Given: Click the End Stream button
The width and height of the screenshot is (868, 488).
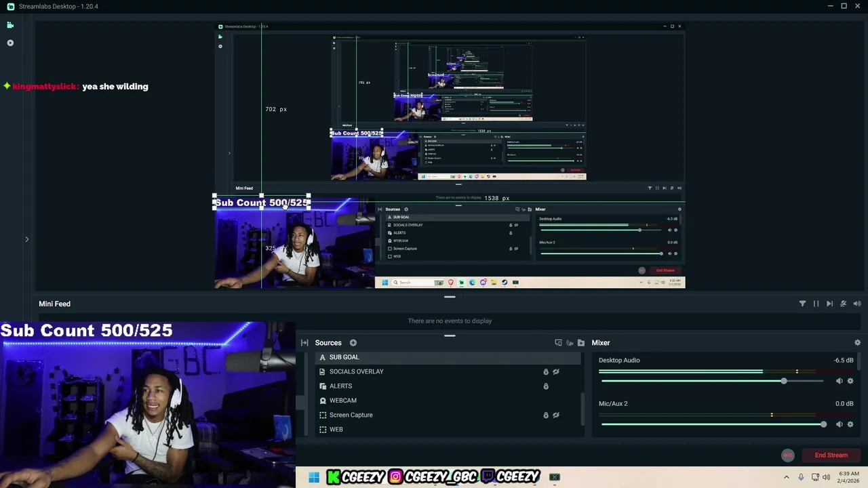Looking at the screenshot, I should [831, 455].
